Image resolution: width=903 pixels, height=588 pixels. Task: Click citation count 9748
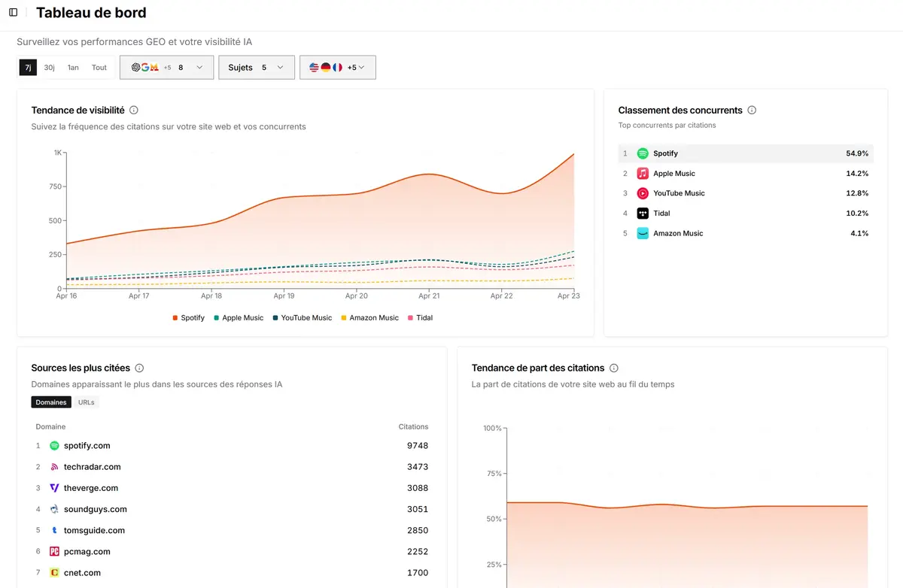pyautogui.click(x=418, y=446)
